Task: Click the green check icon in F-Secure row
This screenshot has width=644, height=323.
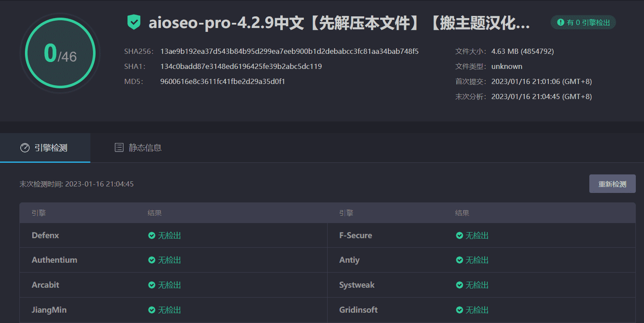Action: [x=459, y=236]
